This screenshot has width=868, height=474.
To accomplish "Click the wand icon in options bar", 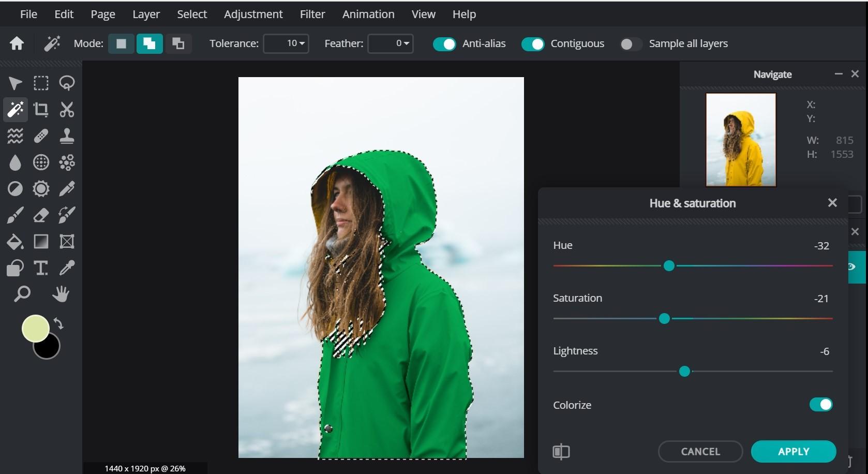I will point(52,43).
